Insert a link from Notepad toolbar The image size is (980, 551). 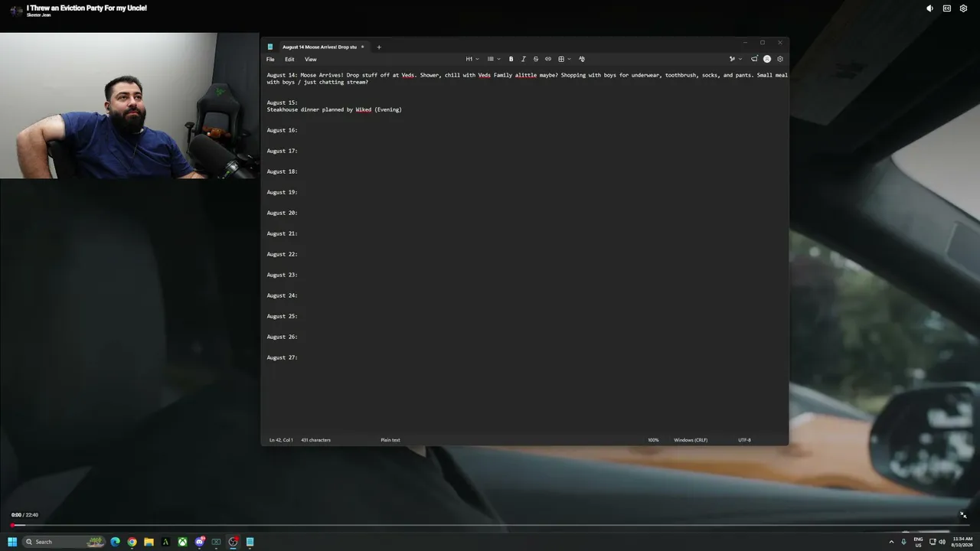pos(548,59)
